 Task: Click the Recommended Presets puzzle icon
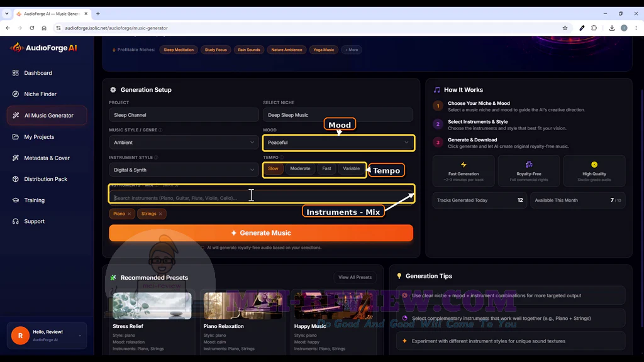pyautogui.click(x=113, y=278)
